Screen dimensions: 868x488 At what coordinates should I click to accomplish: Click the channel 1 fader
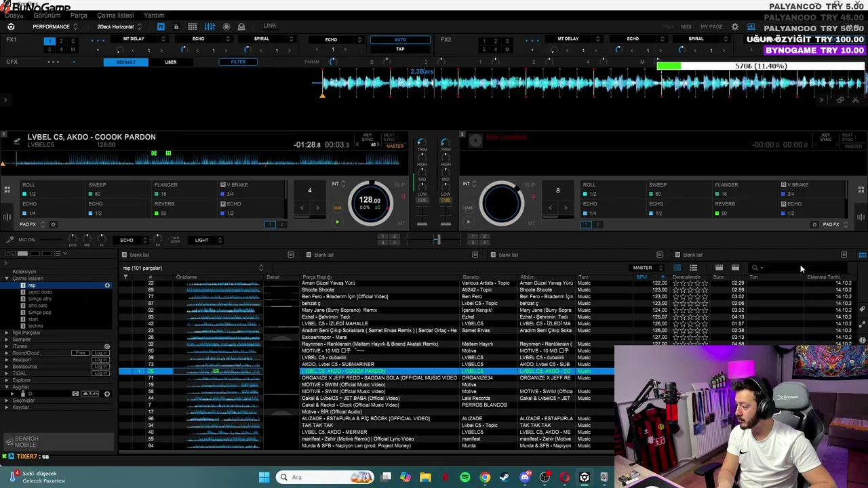point(422,223)
